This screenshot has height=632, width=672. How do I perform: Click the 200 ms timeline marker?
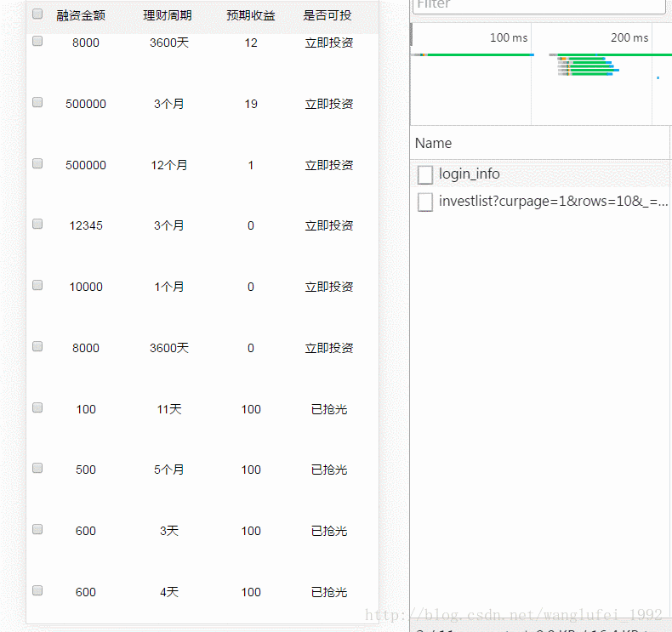point(629,37)
